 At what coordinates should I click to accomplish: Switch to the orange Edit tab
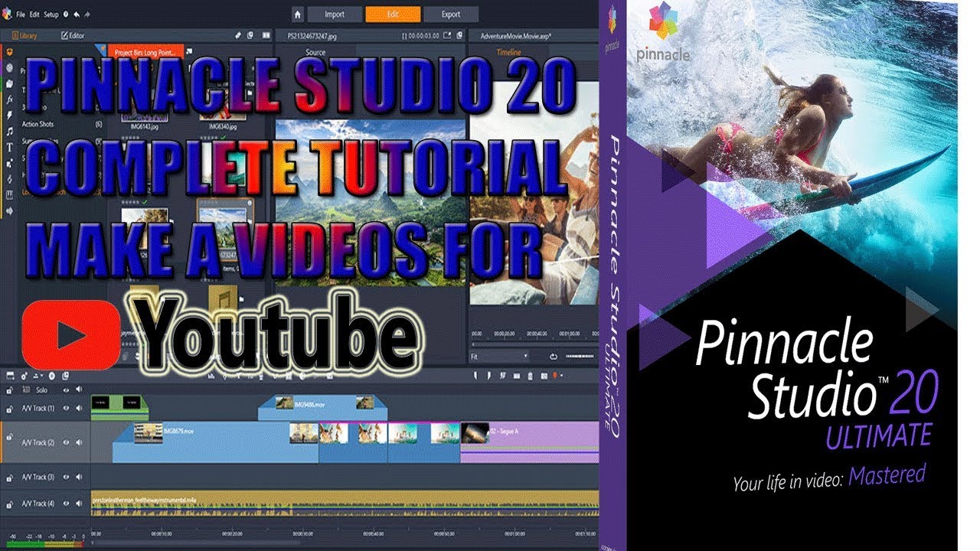click(393, 15)
